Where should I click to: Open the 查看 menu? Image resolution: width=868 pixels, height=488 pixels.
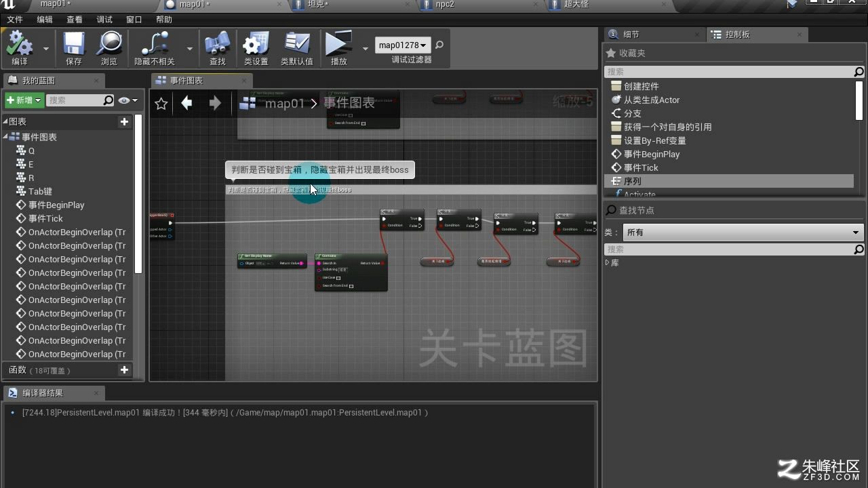(75, 20)
